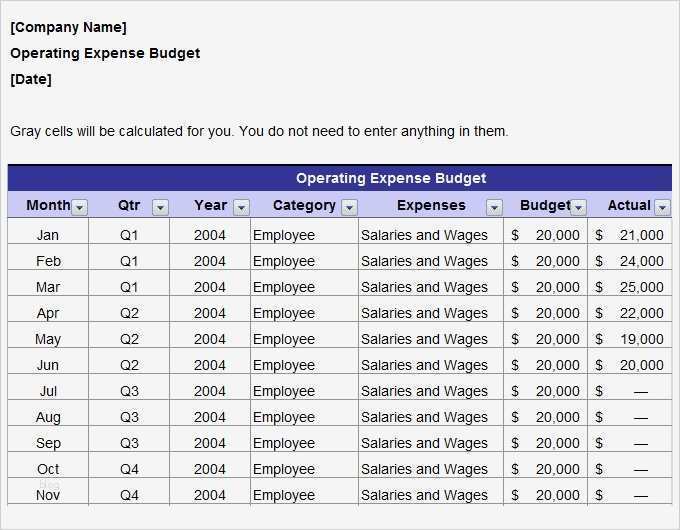680x530 pixels.
Task: Click the Q2 cell in the May row
Action: (x=129, y=339)
